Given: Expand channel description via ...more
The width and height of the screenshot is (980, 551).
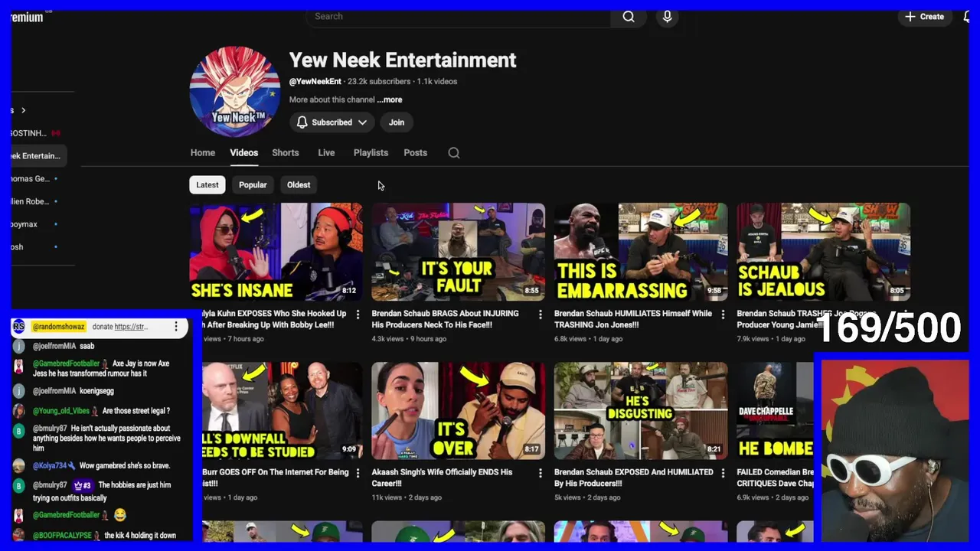Looking at the screenshot, I should 390,99.
